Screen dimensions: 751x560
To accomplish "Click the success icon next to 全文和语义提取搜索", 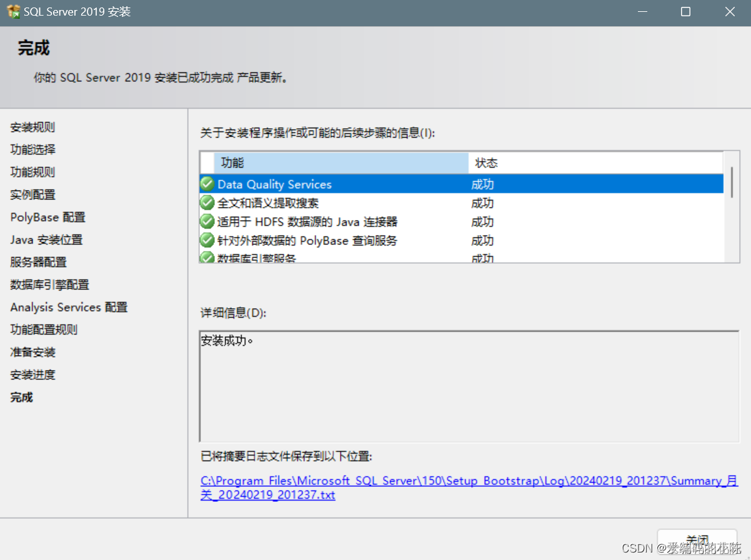I will pos(207,202).
